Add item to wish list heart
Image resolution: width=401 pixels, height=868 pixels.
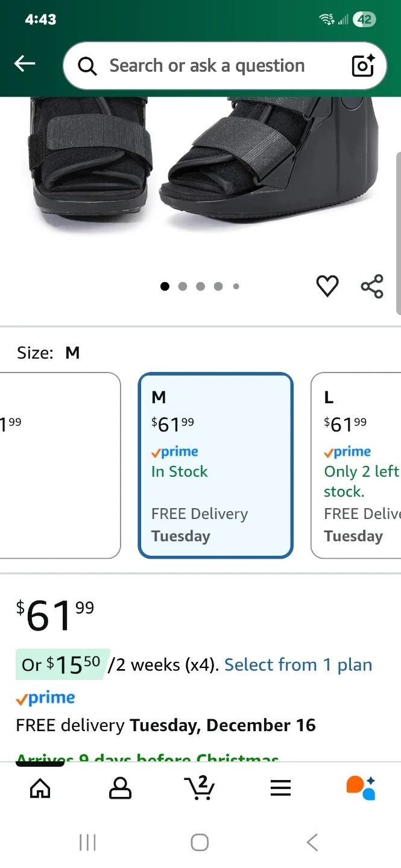point(327,286)
